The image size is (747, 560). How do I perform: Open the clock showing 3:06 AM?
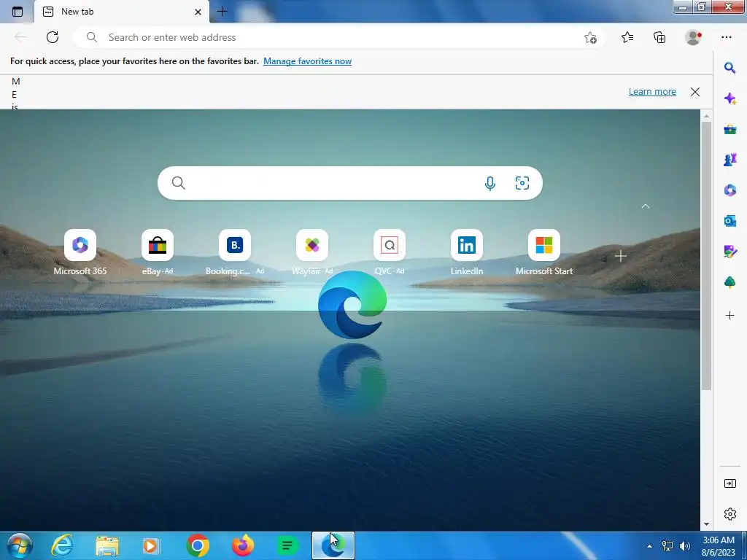(x=719, y=546)
